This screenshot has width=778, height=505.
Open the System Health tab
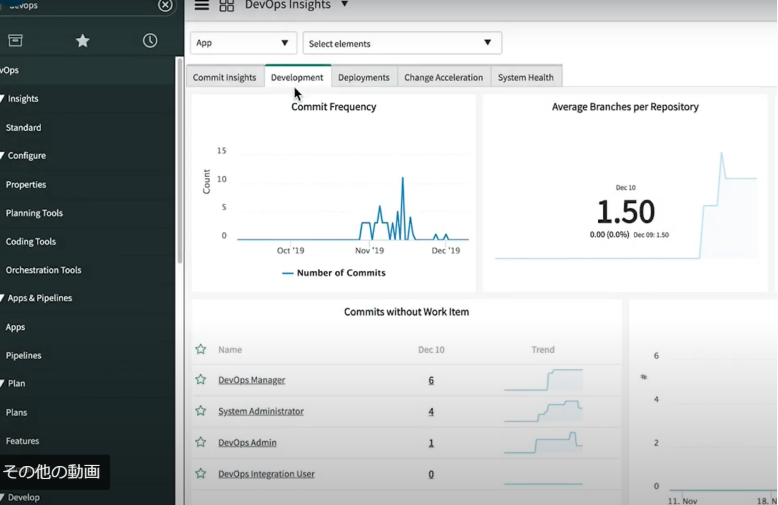[x=526, y=77]
